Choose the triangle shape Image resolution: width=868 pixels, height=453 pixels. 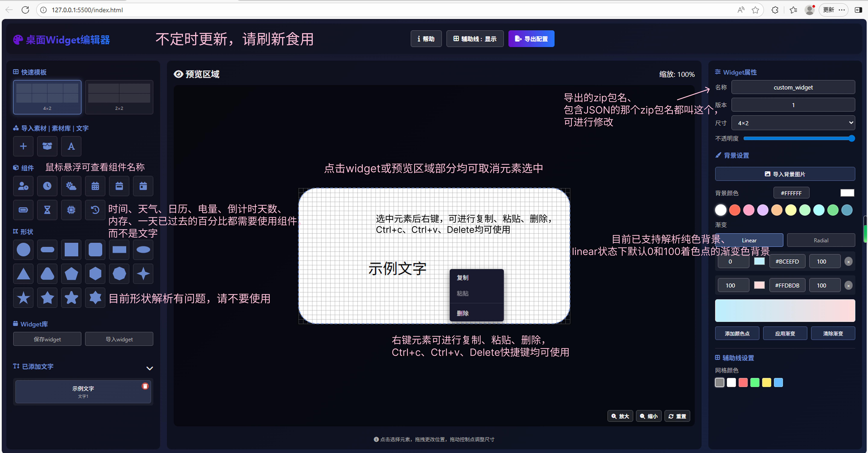(x=23, y=274)
